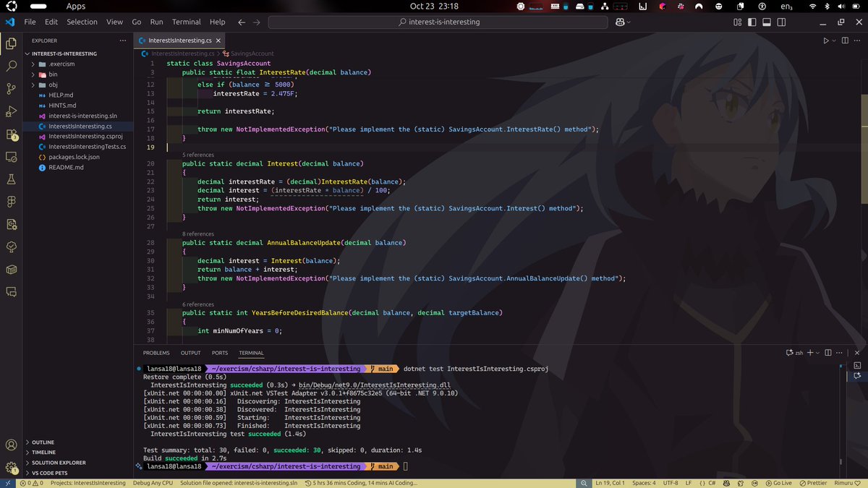Open the Chat view in activity bar

(11, 293)
